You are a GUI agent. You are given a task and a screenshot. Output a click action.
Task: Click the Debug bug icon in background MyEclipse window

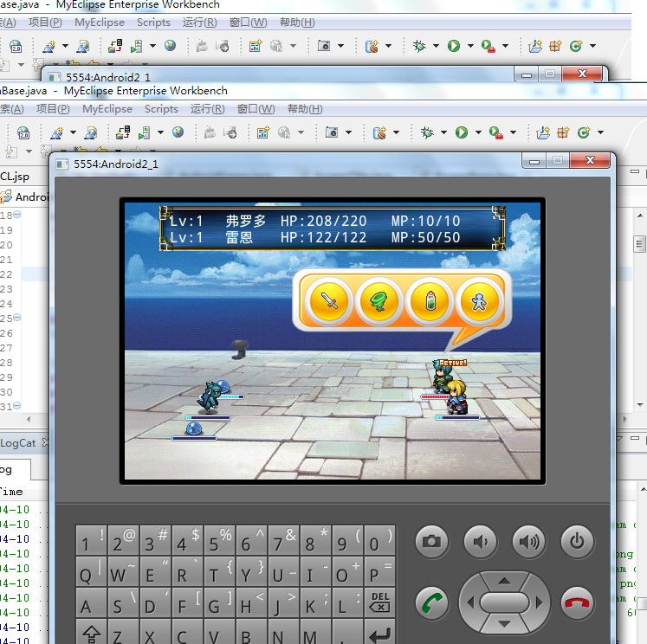point(419,46)
